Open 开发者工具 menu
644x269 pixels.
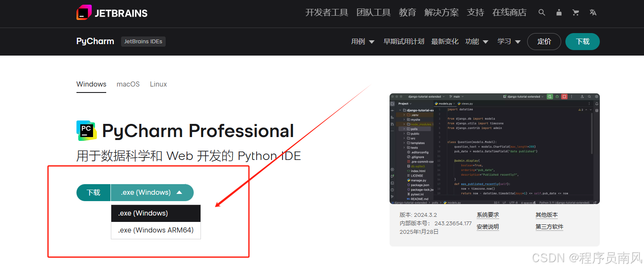click(x=327, y=13)
